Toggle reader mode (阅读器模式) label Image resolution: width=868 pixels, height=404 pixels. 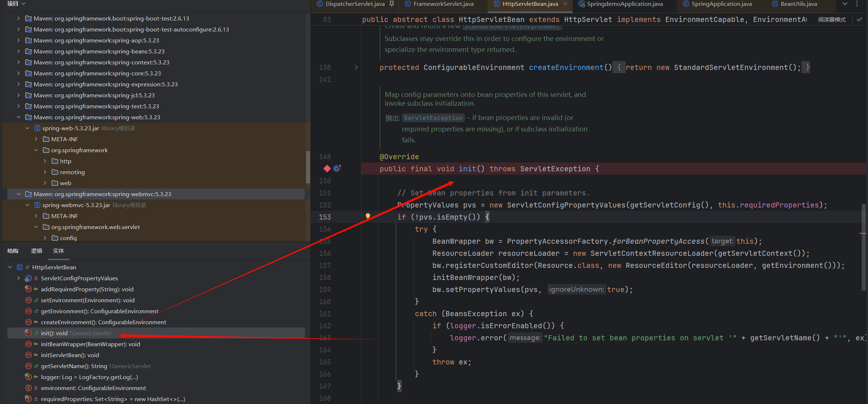832,20
